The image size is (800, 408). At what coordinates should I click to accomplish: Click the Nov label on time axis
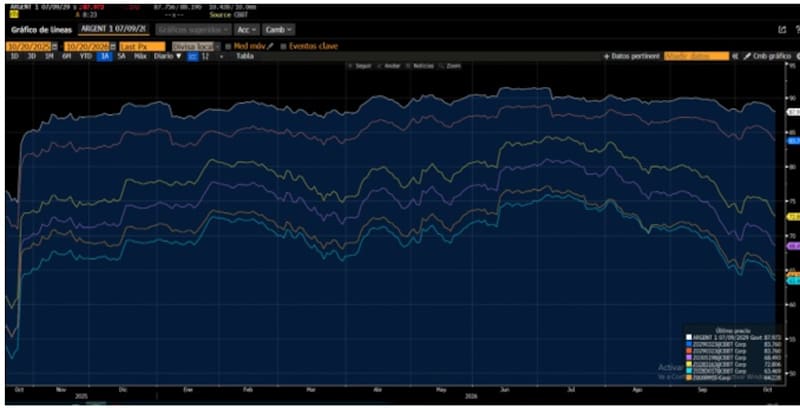[61, 389]
